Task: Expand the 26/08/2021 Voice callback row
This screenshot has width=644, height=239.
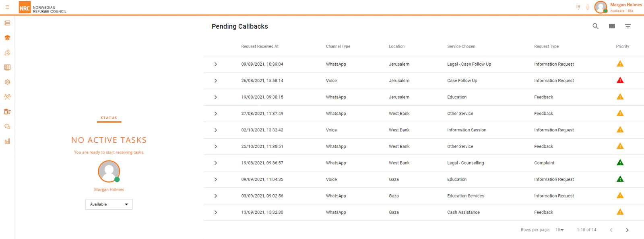Action: [x=216, y=81]
